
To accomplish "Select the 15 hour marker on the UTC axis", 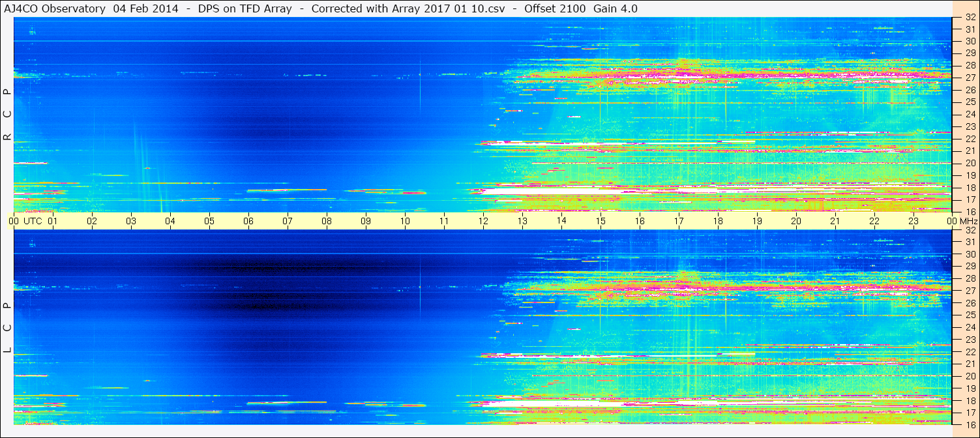I will pyautogui.click(x=601, y=221).
